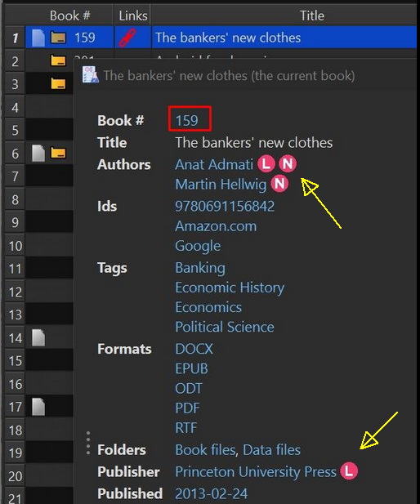This screenshot has height=504, width=420.
Task: Open the Data files folder link
Action: tap(272, 450)
